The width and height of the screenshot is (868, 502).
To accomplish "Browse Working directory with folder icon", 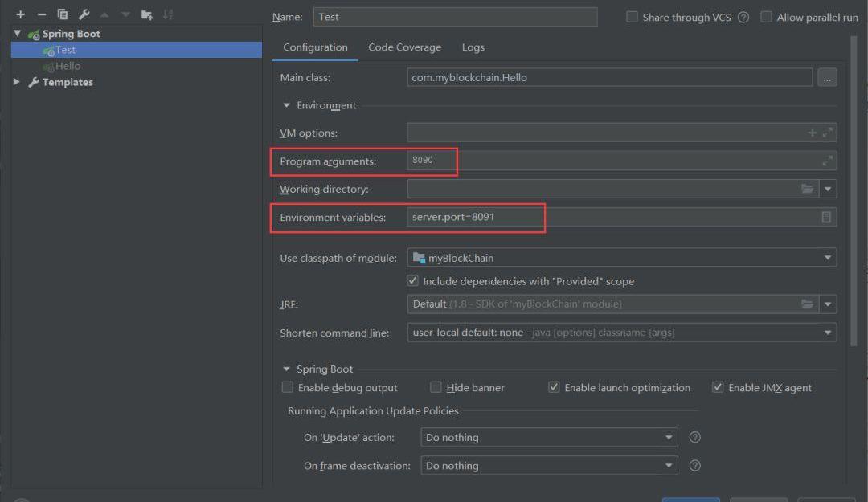I will pyautogui.click(x=807, y=190).
